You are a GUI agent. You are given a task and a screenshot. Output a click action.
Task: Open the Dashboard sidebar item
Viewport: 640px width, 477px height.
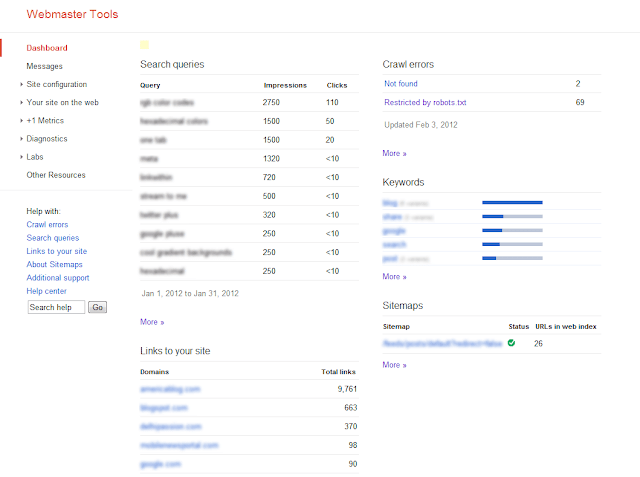(x=47, y=48)
